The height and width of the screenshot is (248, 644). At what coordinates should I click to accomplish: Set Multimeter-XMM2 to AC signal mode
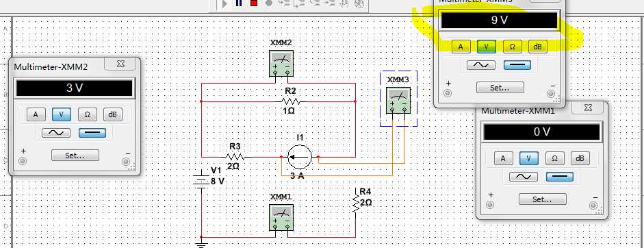coord(56,133)
